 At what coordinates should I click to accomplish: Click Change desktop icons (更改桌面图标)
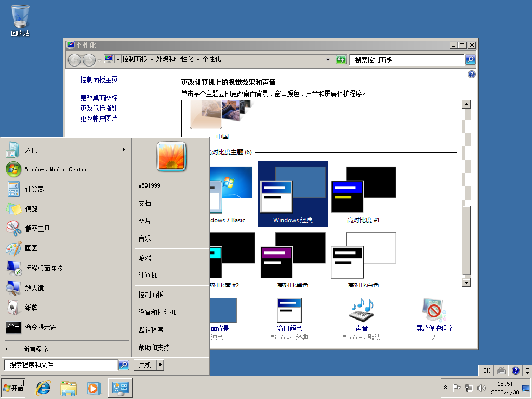(99, 98)
